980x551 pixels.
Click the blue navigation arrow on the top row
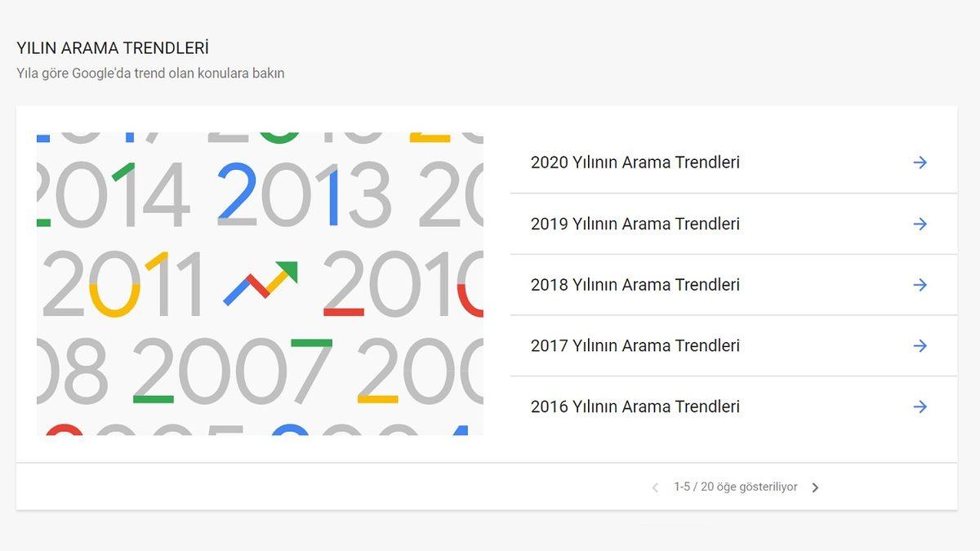pyautogui.click(x=920, y=162)
